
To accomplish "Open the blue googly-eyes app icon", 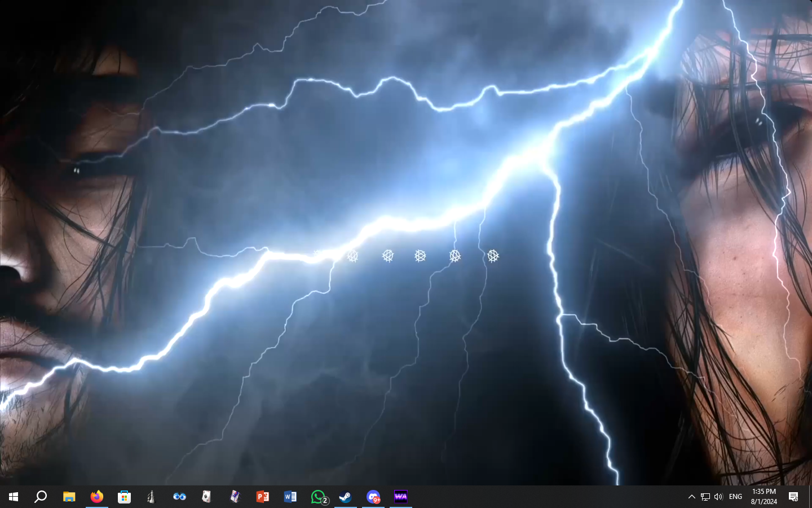I will (179, 497).
